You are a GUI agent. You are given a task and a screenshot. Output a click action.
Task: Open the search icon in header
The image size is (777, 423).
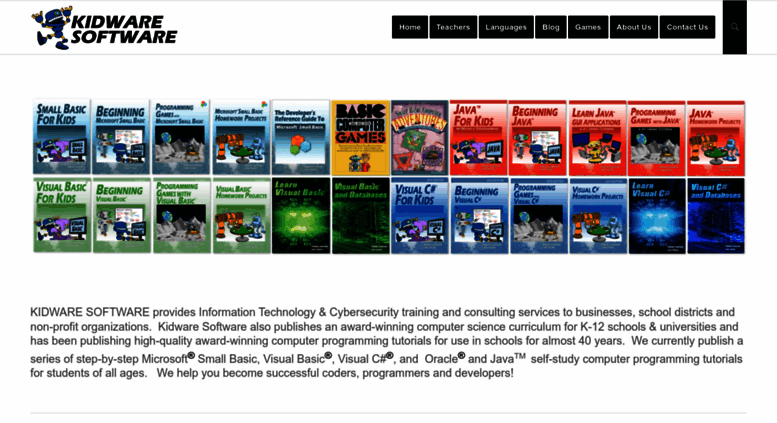[x=734, y=27]
